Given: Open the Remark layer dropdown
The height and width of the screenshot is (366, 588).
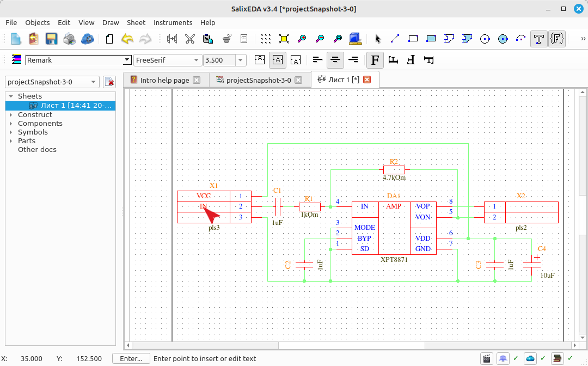Looking at the screenshot, I should click(x=127, y=60).
